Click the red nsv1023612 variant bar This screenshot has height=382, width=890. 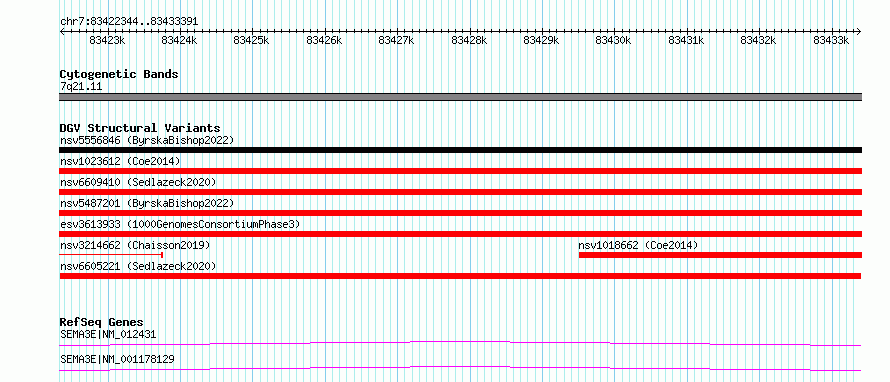[460, 171]
